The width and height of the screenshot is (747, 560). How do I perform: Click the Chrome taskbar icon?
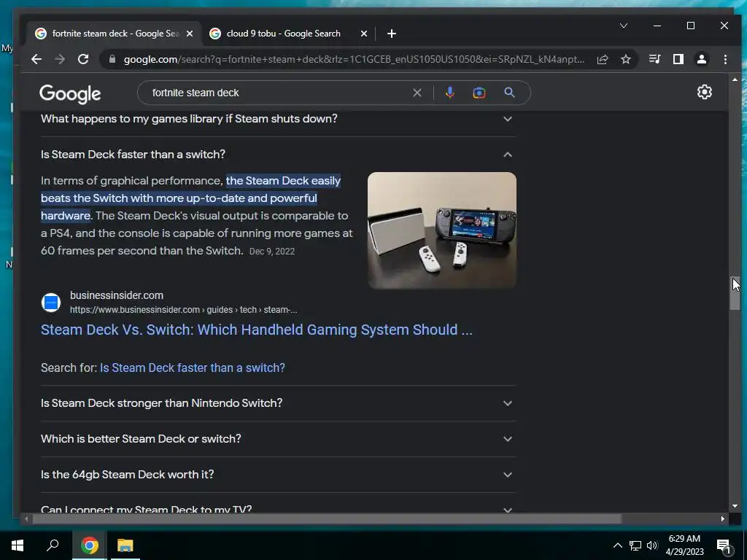89,545
